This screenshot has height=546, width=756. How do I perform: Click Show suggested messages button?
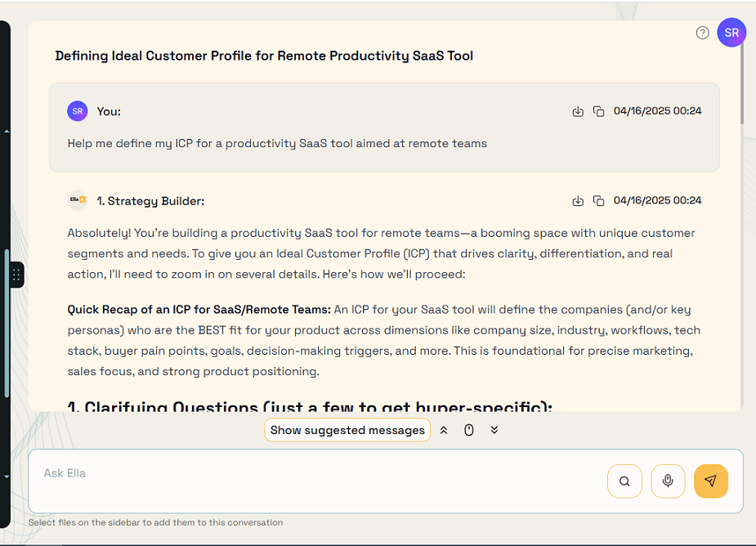347,430
